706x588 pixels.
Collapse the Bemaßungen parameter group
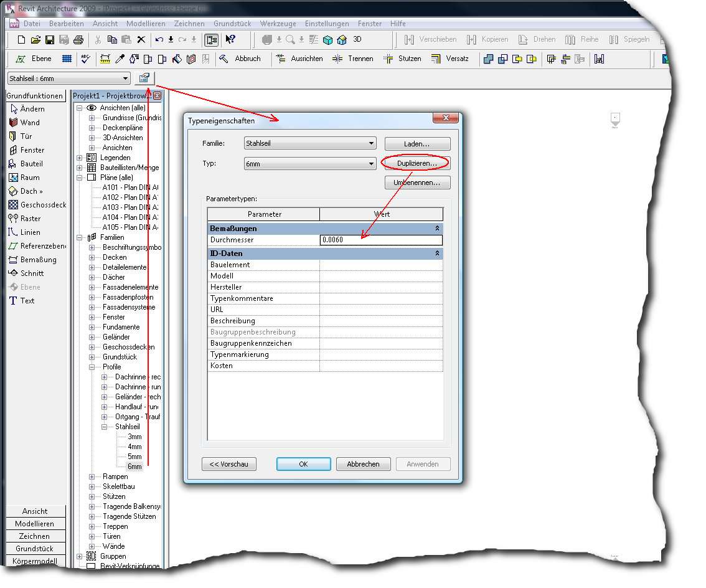pyautogui.click(x=437, y=229)
